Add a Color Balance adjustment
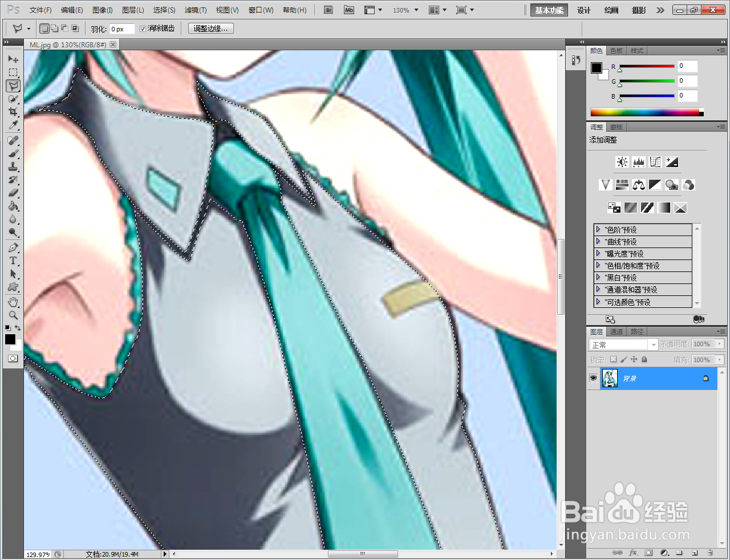The image size is (730, 560). [639, 185]
